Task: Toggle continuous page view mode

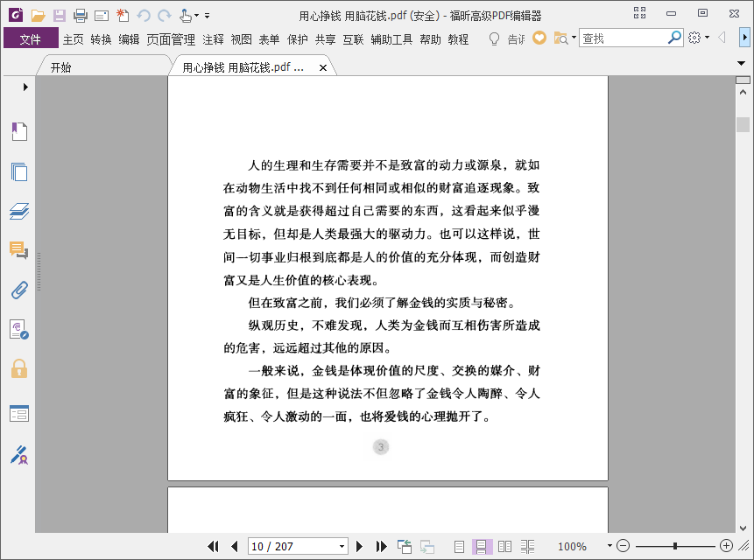Action: [x=482, y=546]
